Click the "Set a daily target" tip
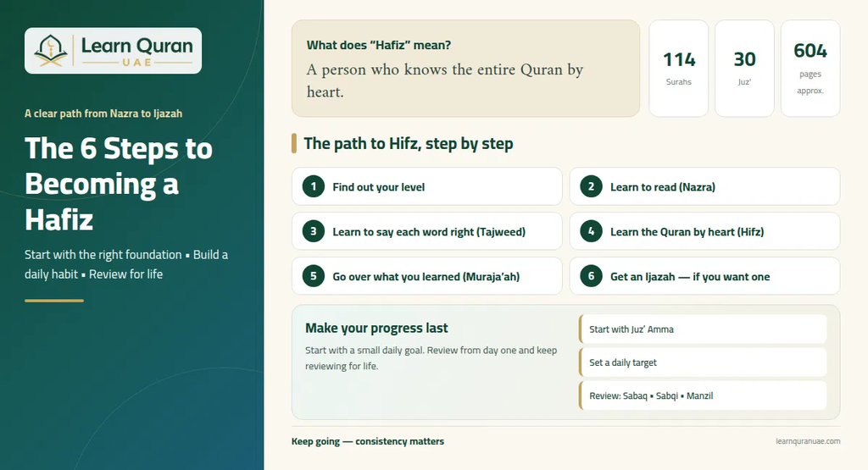Image resolution: width=868 pixels, height=470 pixels. point(703,362)
